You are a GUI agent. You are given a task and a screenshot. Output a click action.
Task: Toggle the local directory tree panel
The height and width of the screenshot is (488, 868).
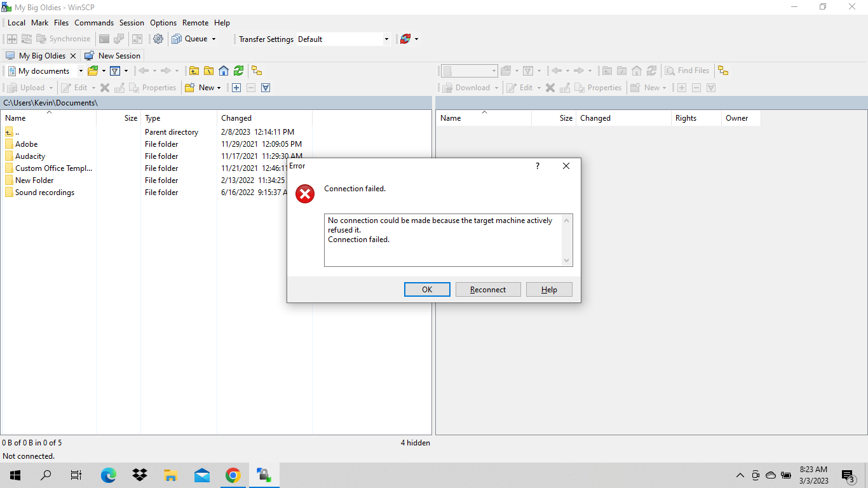coord(257,71)
